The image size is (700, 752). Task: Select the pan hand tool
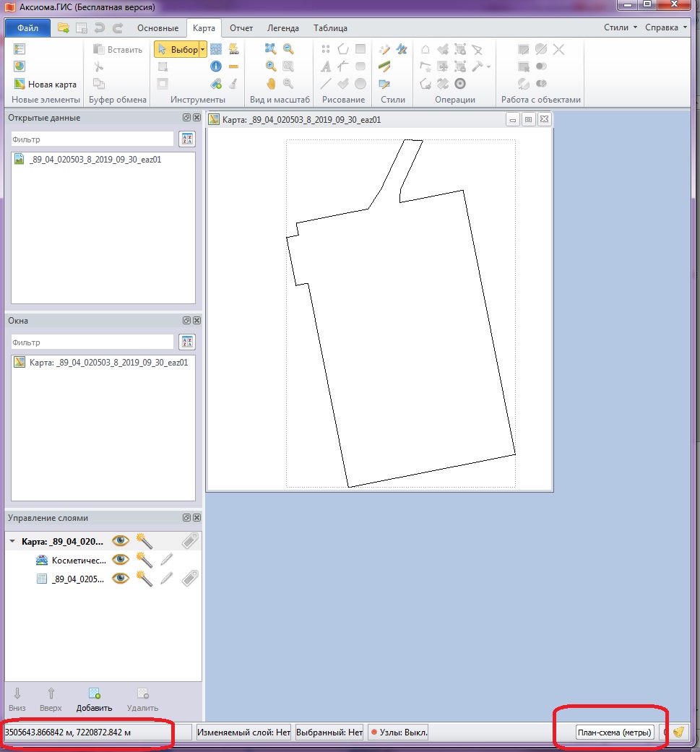coord(271,84)
